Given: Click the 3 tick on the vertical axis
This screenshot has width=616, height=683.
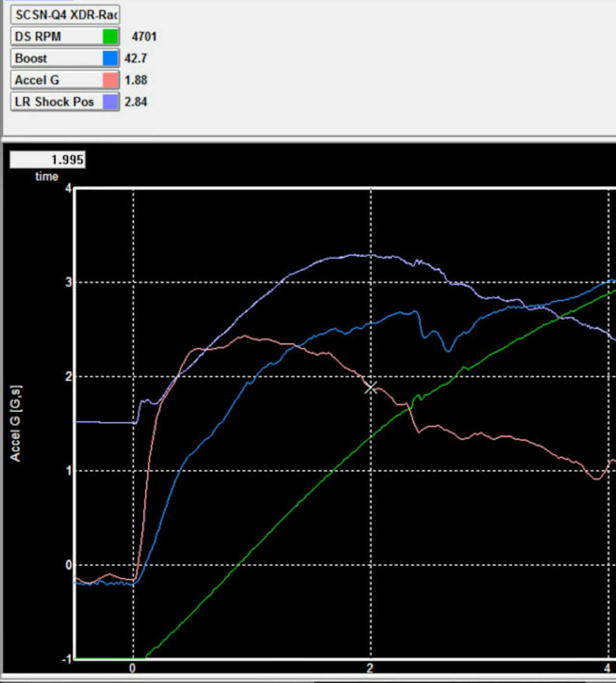Looking at the screenshot, I should tap(68, 283).
